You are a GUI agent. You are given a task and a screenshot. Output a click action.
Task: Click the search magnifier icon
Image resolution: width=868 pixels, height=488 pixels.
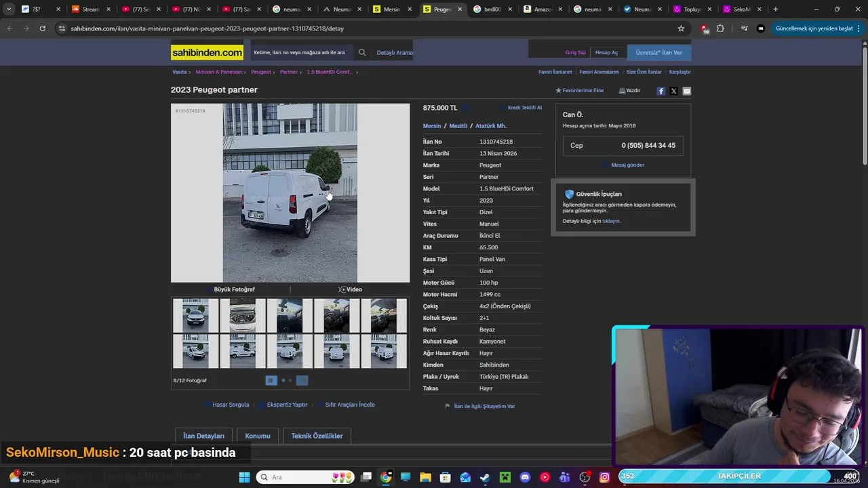tap(362, 52)
